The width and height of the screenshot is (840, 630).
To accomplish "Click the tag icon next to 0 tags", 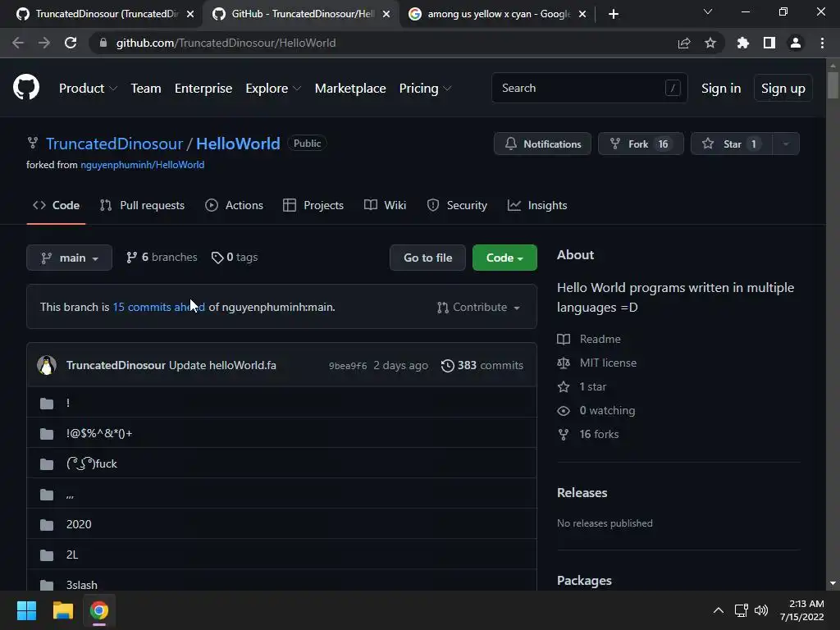I will 217,258.
